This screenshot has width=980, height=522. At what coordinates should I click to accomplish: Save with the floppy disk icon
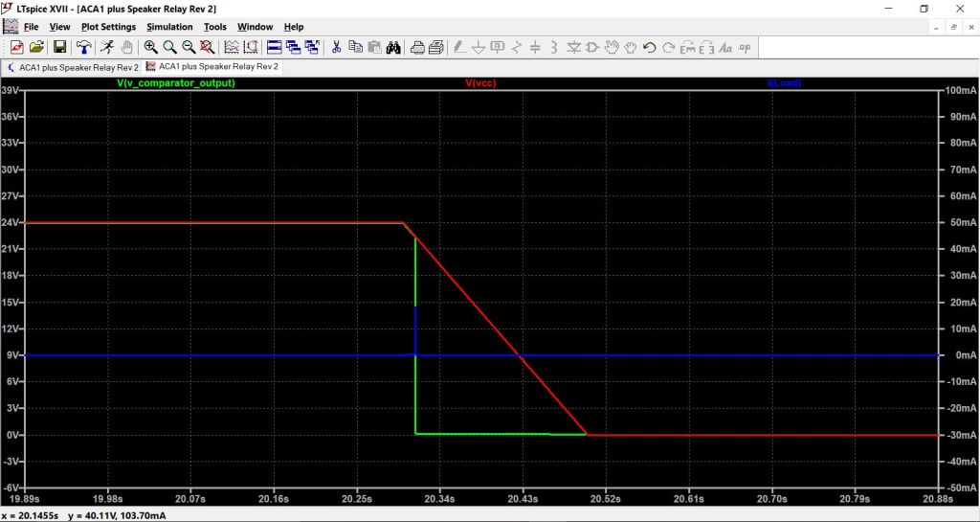tap(60, 48)
